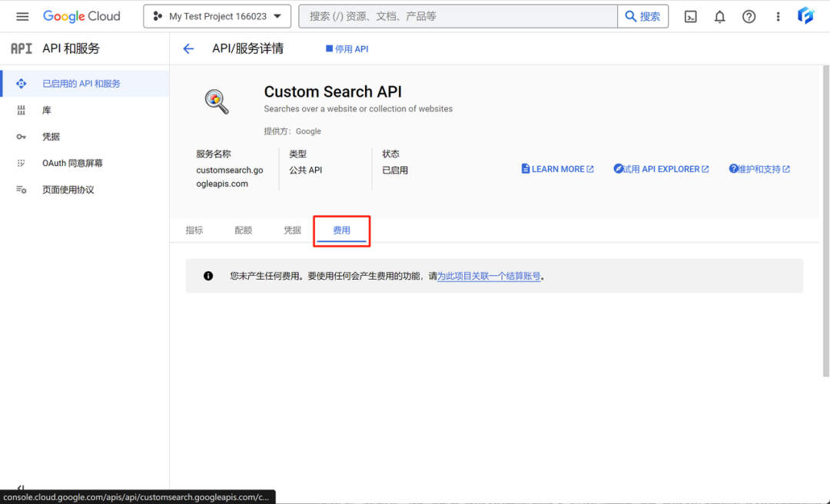Open the notifications bell
The width and height of the screenshot is (830, 504).
719,17
